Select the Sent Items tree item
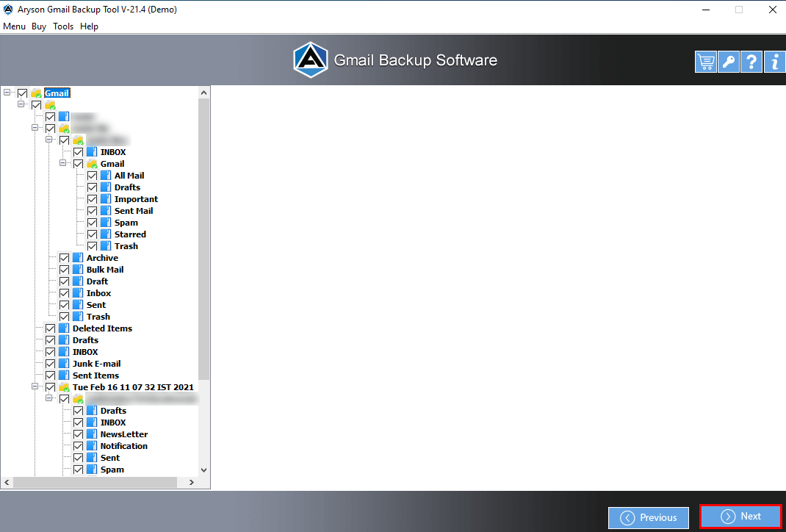Screen dimensions: 786x532 (x=95, y=375)
